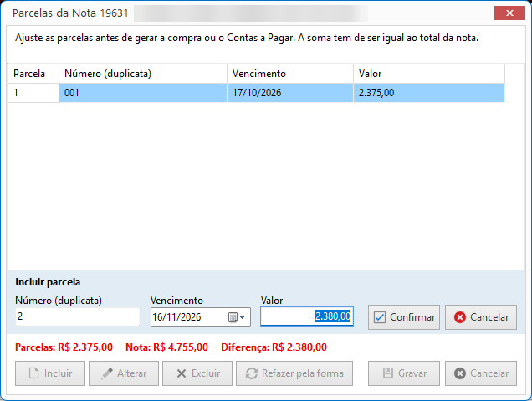The width and height of the screenshot is (532, 401).
Task: Click the Parcelas: R$ 2.375,00 label
Action: (64, 347)
